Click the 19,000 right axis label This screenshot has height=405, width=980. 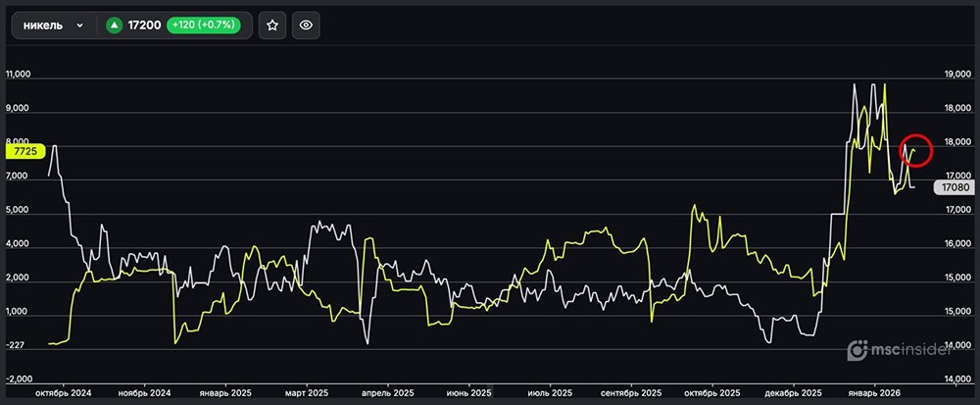[956, 75]
